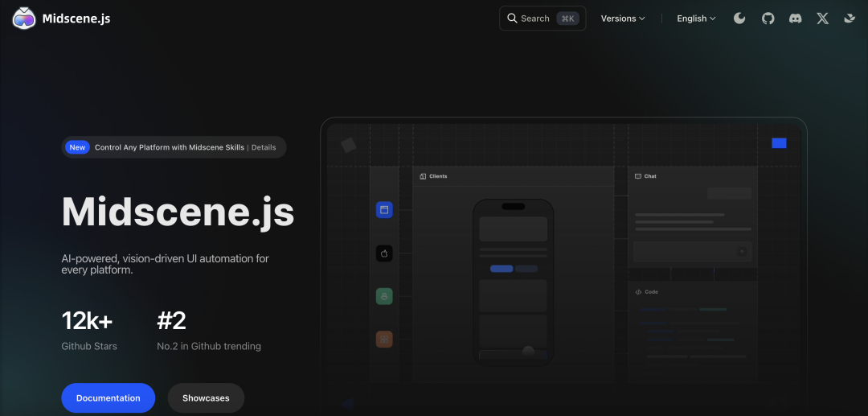Screen dimensions: 868x416
Task: Click the Code panel label
Action: 646,292
